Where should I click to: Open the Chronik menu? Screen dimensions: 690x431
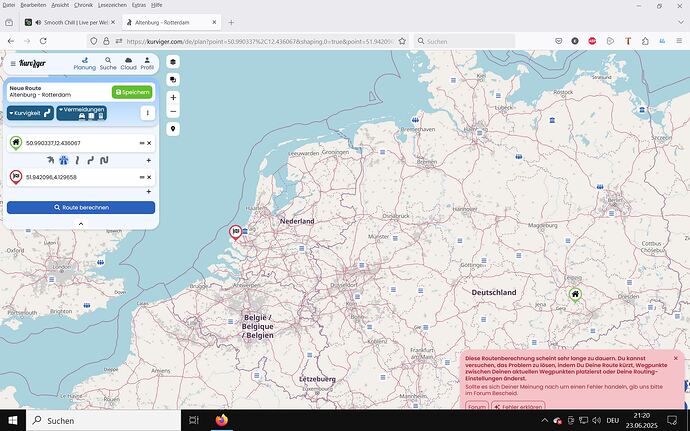coord(83,5)
